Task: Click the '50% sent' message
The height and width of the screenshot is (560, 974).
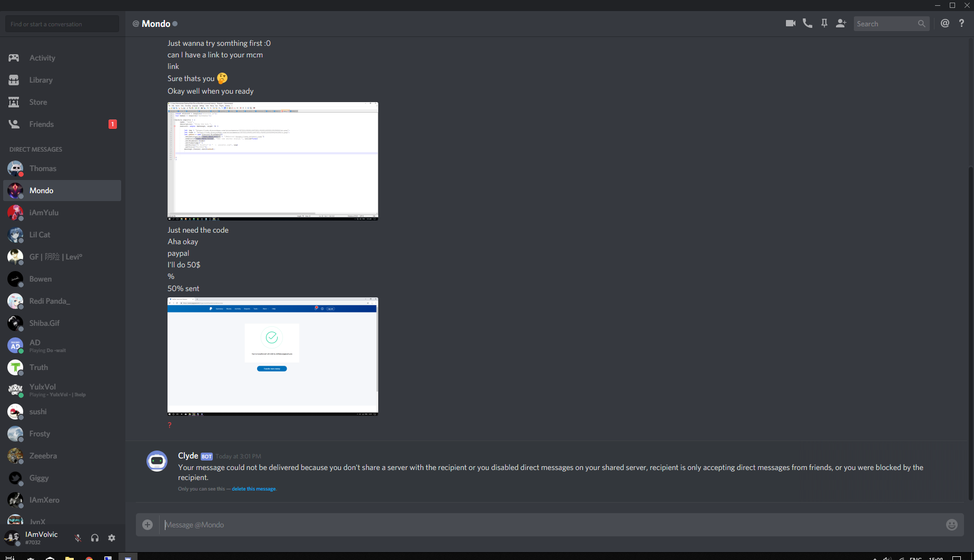Action: click(x=183, y=288)
